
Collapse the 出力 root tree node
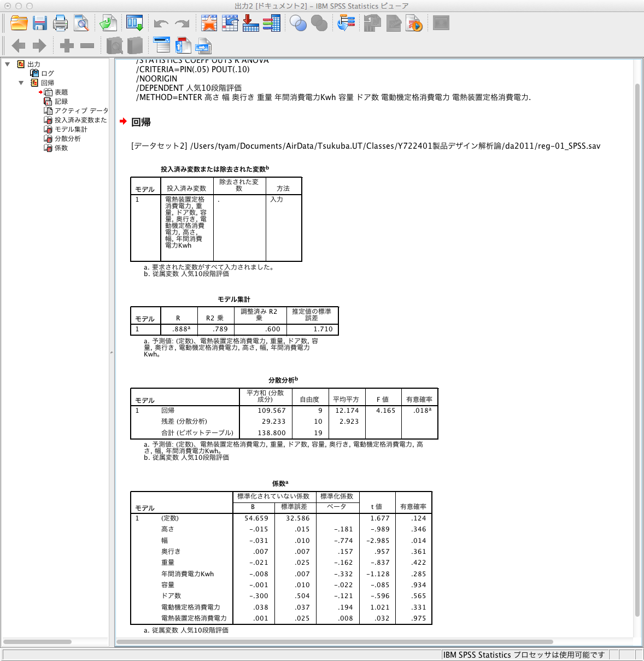[x=8, y=64]
